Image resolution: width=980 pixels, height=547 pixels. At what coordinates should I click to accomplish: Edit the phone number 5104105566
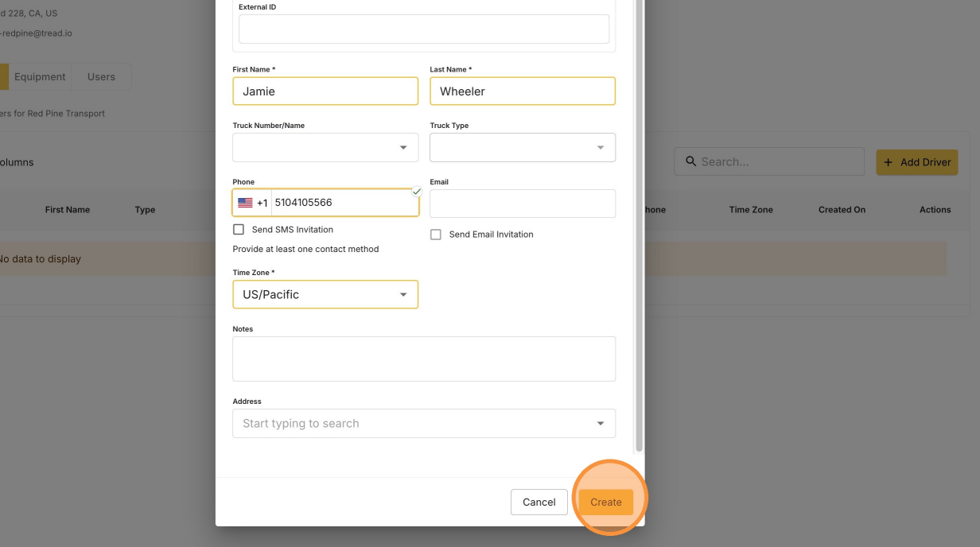pyautogui.click(x=344, y=203)
